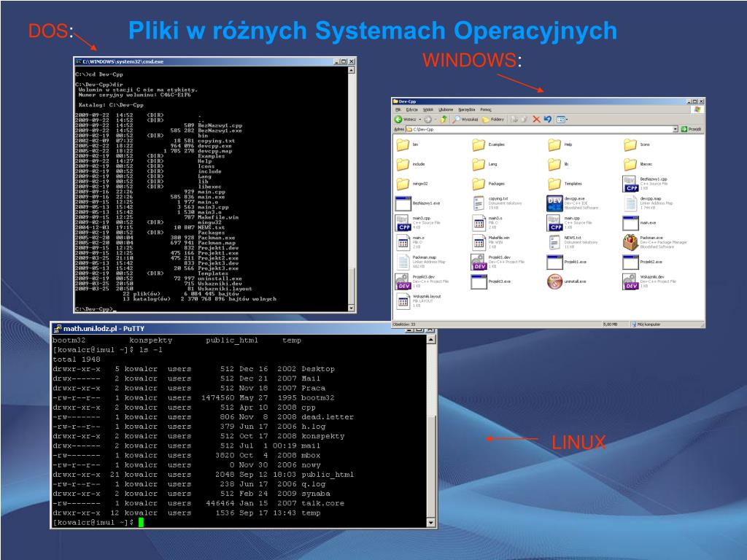This screenshot has width=747, height=560.
Task: Click the blue Undo arrow toolbar icon
Action: (x=548, y=120)
